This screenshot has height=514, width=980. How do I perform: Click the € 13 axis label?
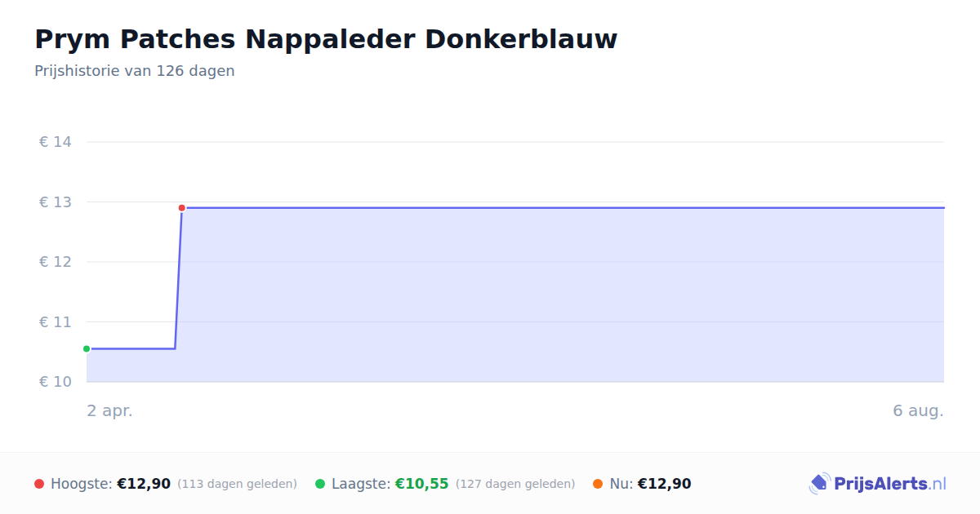click(56, 202)
